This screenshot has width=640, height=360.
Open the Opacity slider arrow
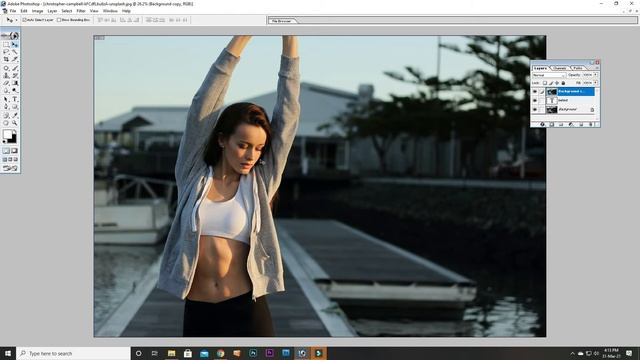(x=596, y=75)
